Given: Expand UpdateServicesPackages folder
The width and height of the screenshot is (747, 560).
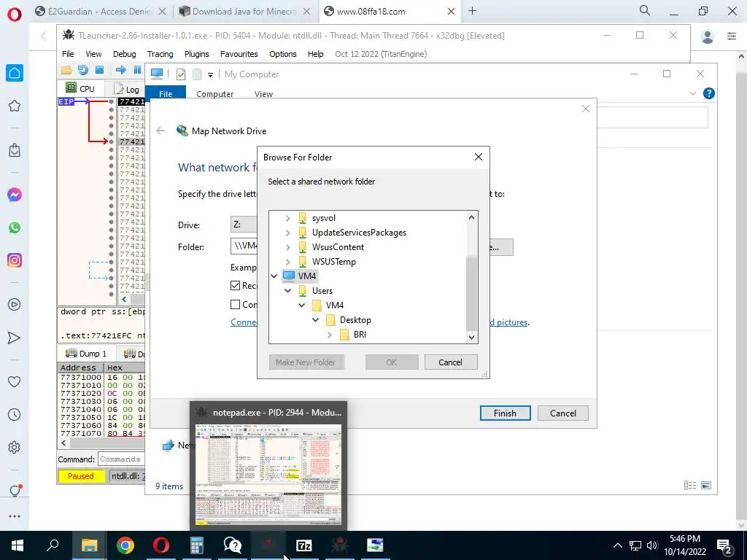Looking at the screenshot, I should pos(287,233).
